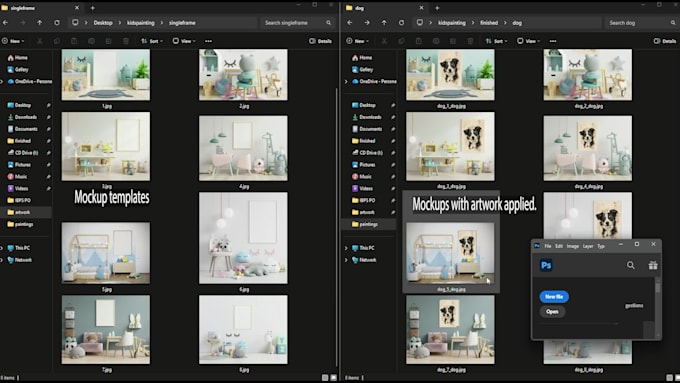Open the More options ellipsis in dog window
680x383 pixels.
coord(553,41)
